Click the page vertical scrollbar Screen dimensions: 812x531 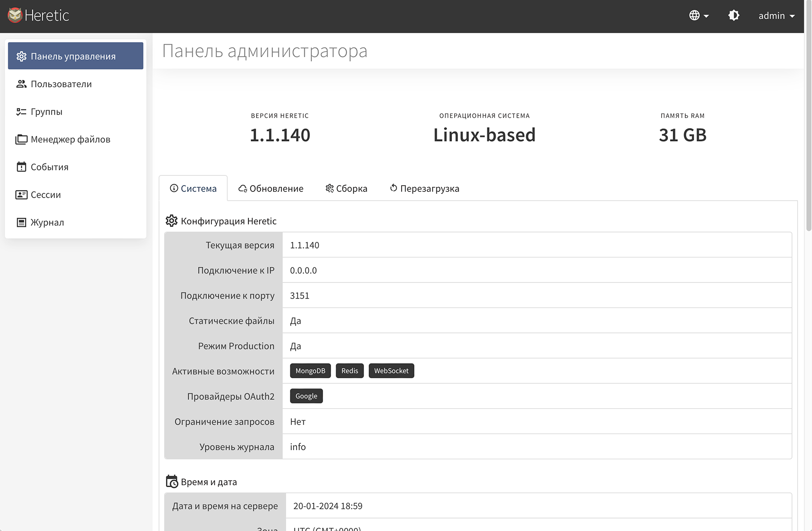click(x=808, y=116)
